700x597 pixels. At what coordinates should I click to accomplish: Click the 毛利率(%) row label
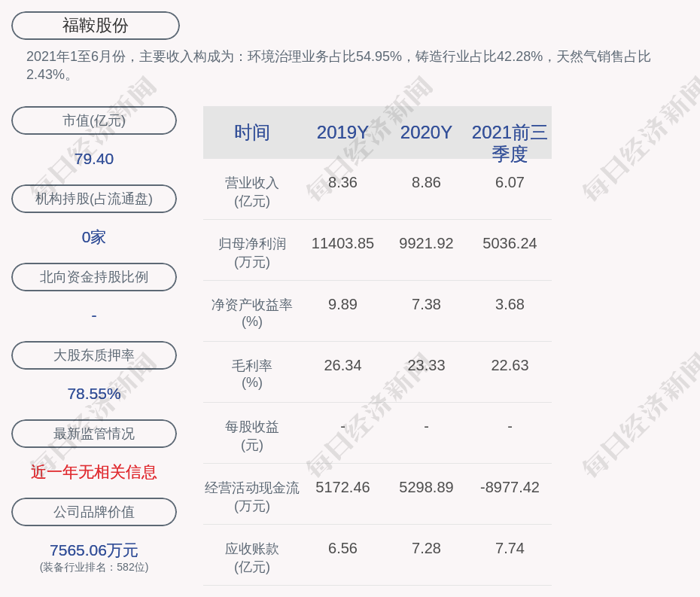coord(252,374)
